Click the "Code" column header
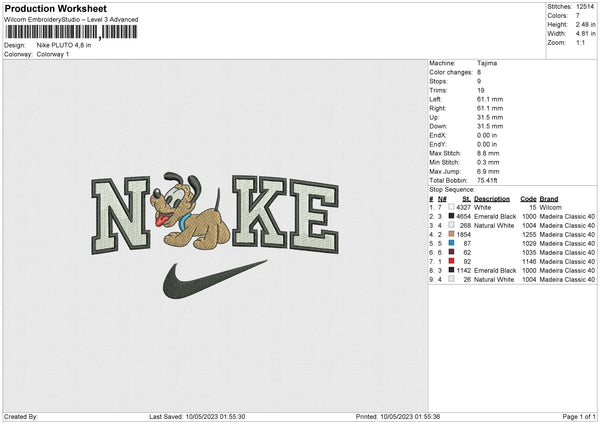 528,199
